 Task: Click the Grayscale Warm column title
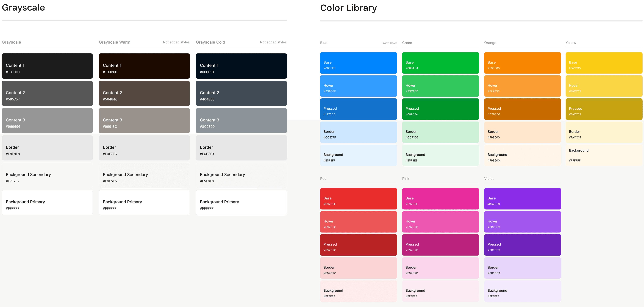(x=114, y=42)
